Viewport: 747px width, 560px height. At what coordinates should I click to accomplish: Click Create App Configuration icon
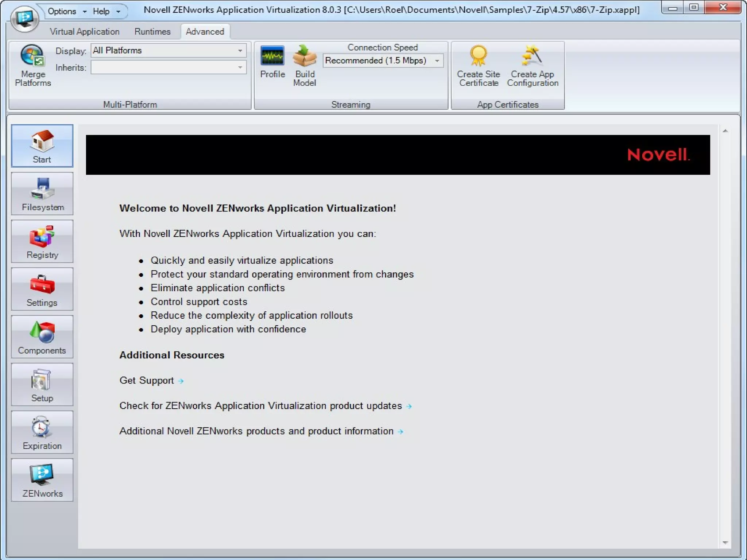pos(533,66)
